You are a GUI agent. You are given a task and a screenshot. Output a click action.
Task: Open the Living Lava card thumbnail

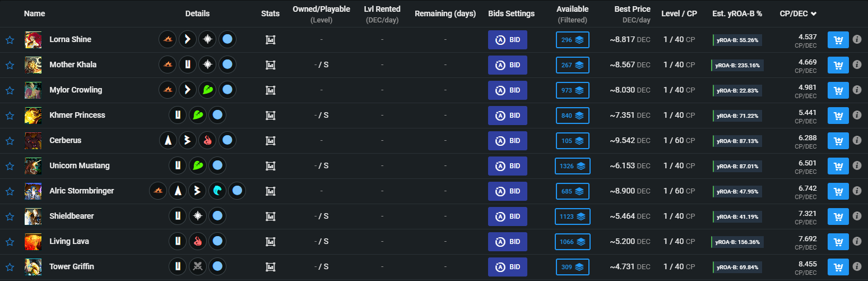33,242
